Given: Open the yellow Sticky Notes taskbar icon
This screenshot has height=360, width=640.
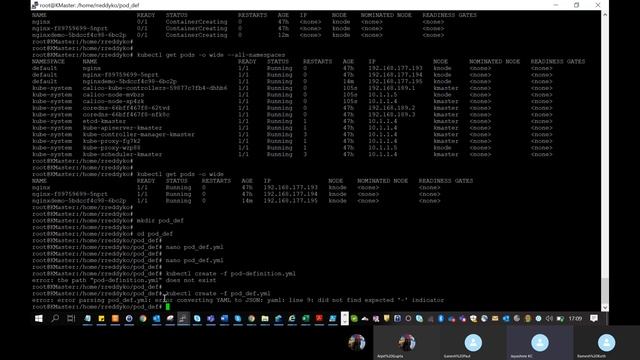Looking at the screenshot, I should 101,318.
